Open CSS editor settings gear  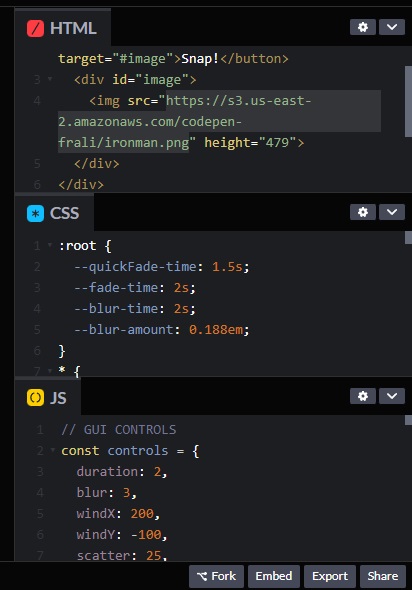pyautogui.click(x=363, y=212)
